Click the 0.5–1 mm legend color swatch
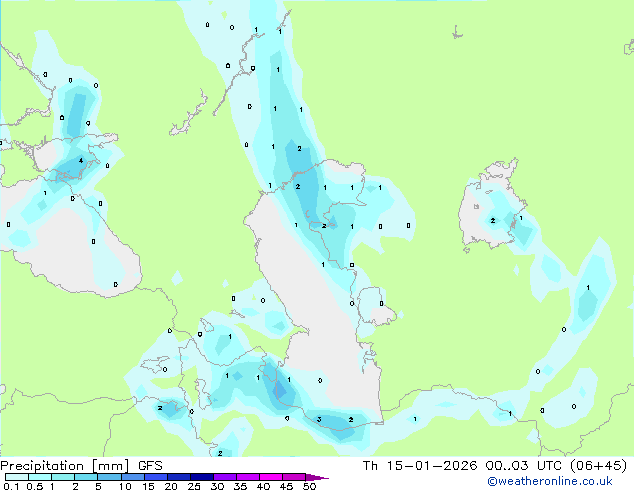The height and width of the screenshot is (490, 634). [x=40, y=477]
